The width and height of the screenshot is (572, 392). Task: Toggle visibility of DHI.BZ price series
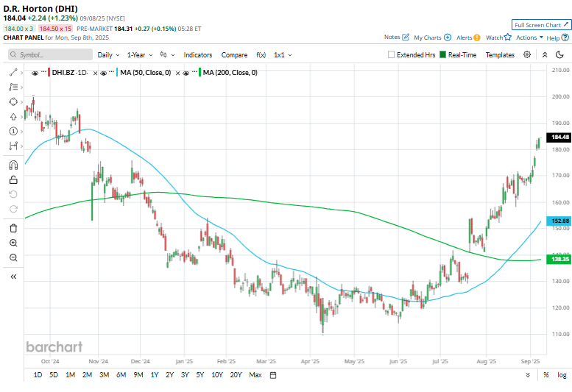[35, 74]
